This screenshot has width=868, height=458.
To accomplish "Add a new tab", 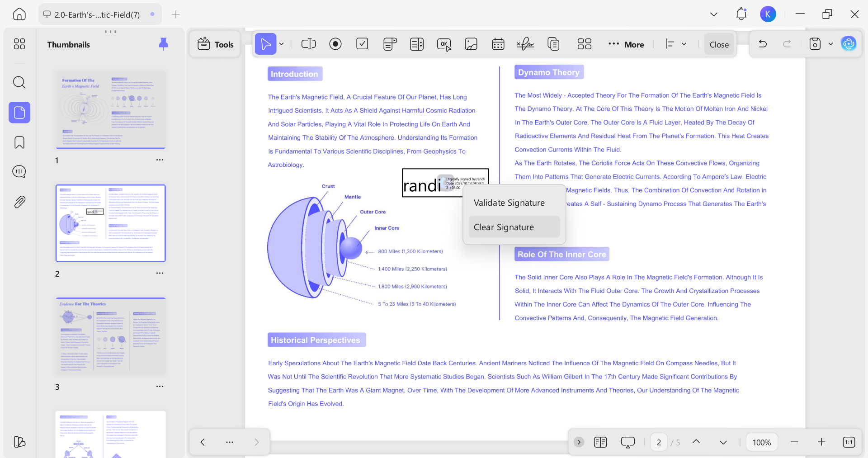I will coord(176,14).
